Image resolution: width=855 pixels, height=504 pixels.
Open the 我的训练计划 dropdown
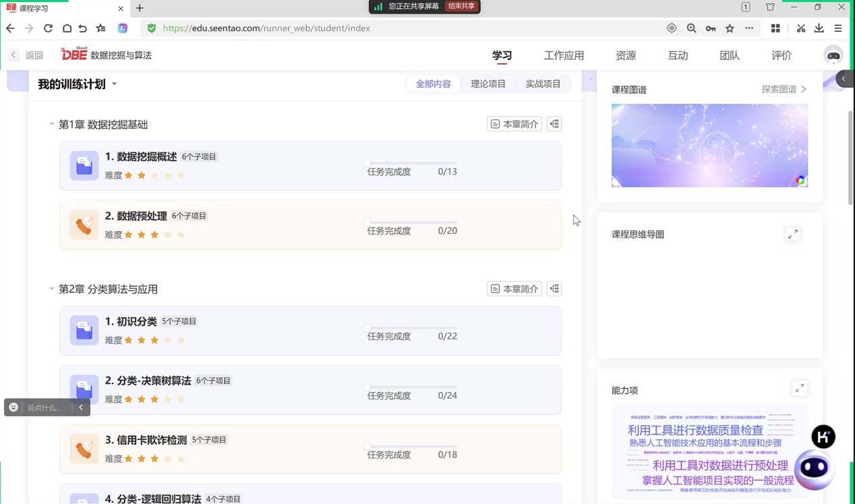[114, 84]
